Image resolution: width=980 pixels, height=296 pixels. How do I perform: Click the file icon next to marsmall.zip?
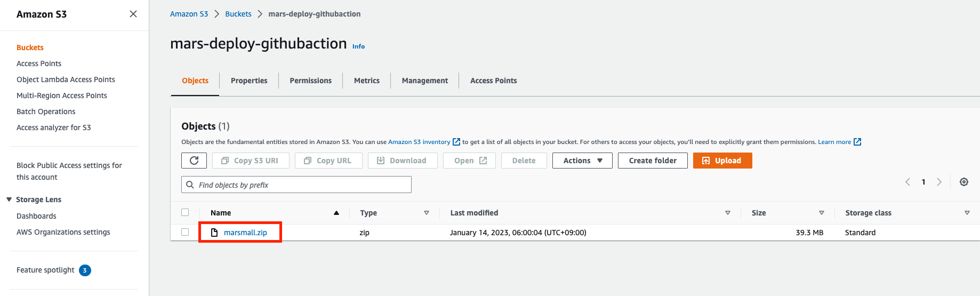214,233
